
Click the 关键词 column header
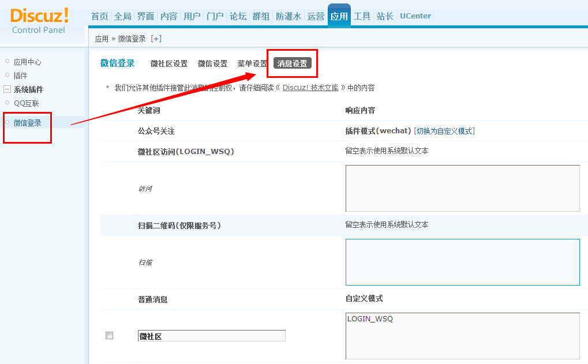[149, 110]
